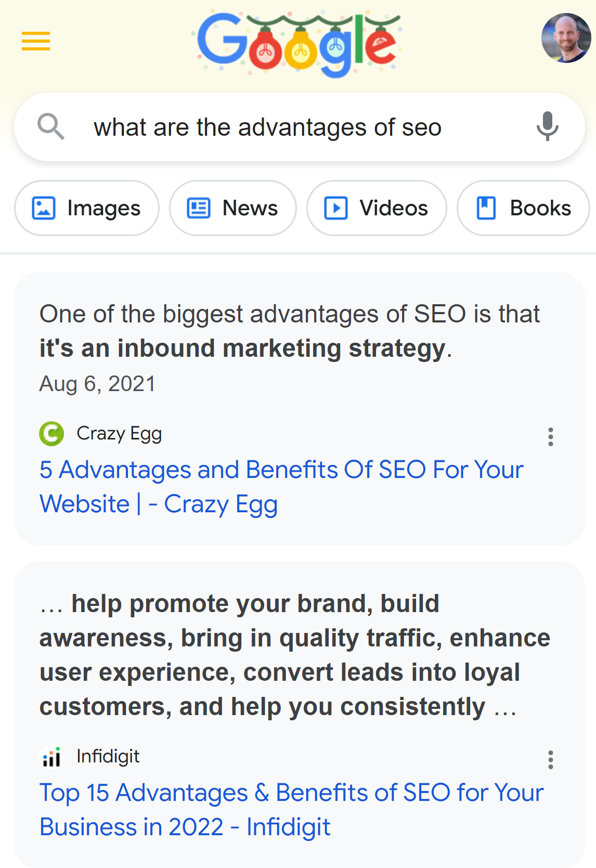This screenshot has height=868, width=596.
Task: Open the hamburger navigation menu
Action: [35, 42]
